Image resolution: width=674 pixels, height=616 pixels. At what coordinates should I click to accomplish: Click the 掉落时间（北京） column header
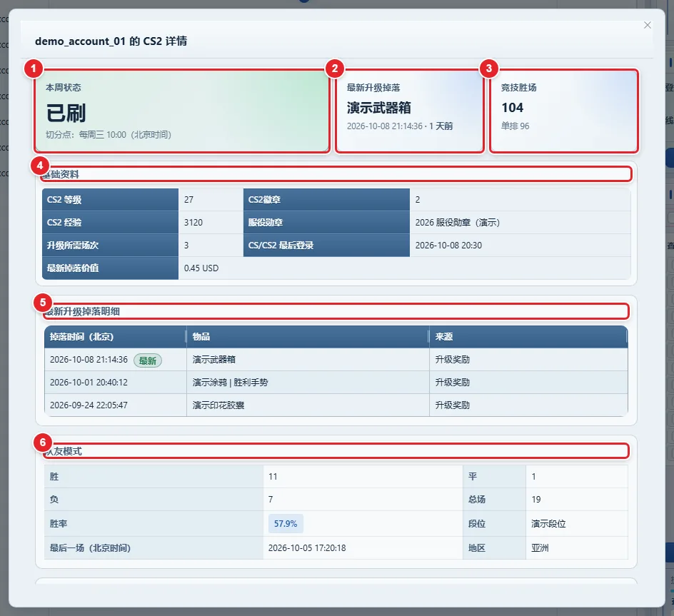coord(115,337)
